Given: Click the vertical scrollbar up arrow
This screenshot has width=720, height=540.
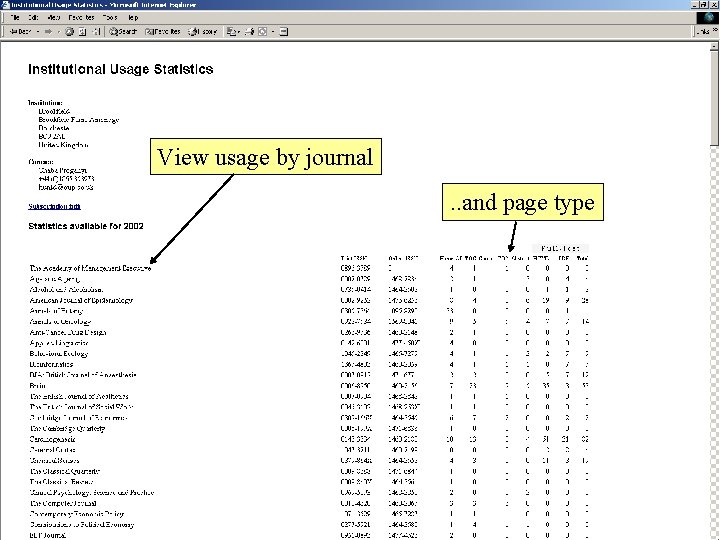Looking at the screenshot, I should click(x=714, y=46).
